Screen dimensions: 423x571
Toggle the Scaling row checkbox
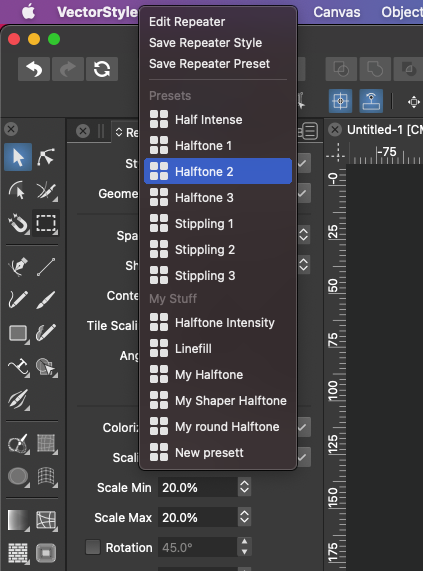(304, 457)
